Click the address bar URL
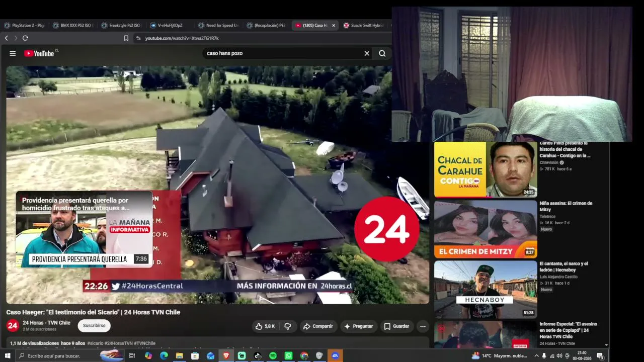Screen dimensions: 644x362 182,38
